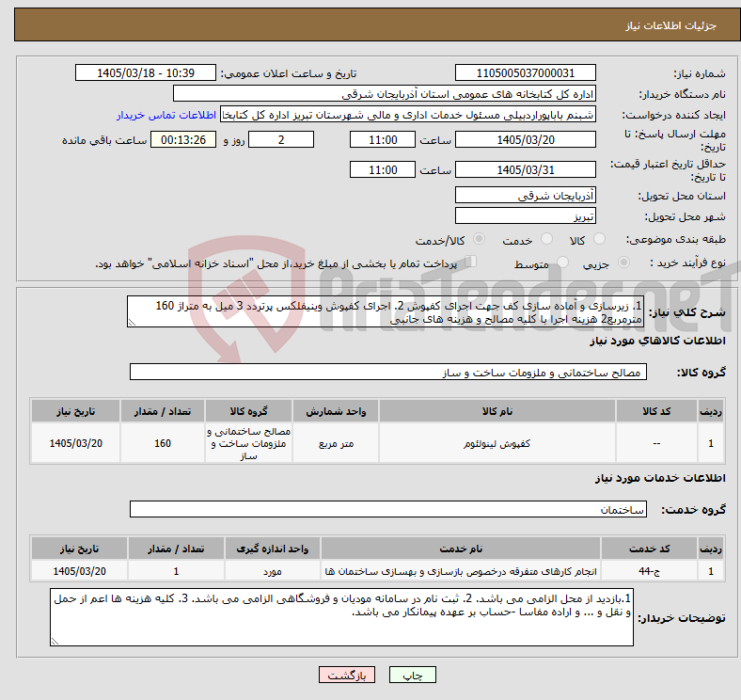Screen dimensions: 741x700
Task: Click the واحد شمارش column header
Action: click(336, 411)
